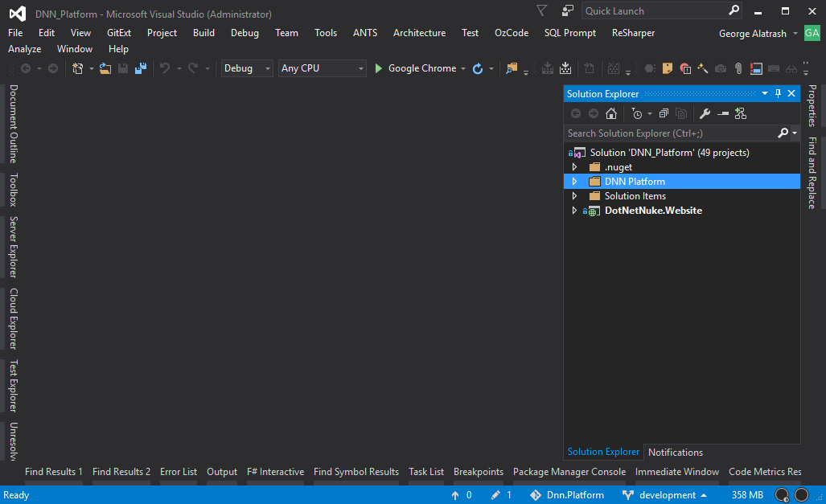
Task: Start debugging with the green play icon
Action: pyautogui.click(x=378, y=68)
